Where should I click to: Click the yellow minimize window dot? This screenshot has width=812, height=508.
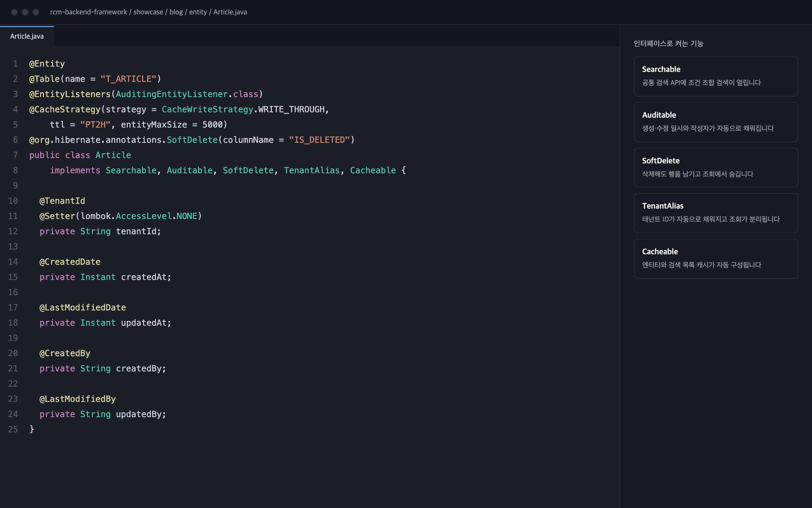[25, 12]
